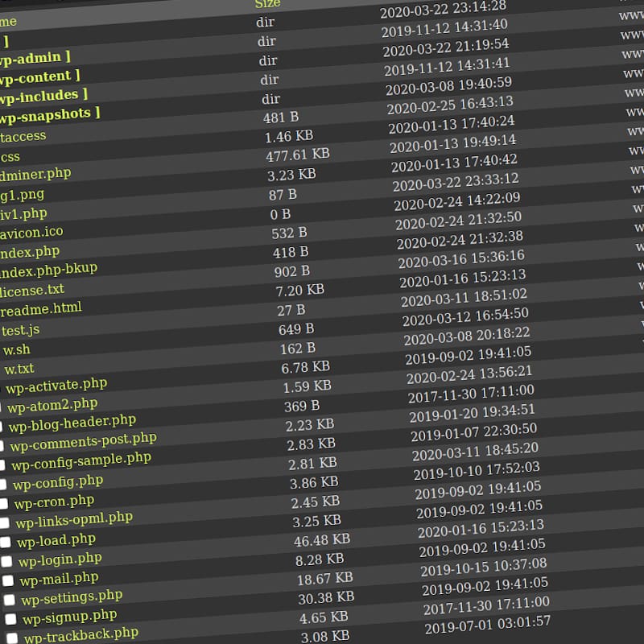Select the timestamp 2020-02-24 13:56:21

pos(469,374)
